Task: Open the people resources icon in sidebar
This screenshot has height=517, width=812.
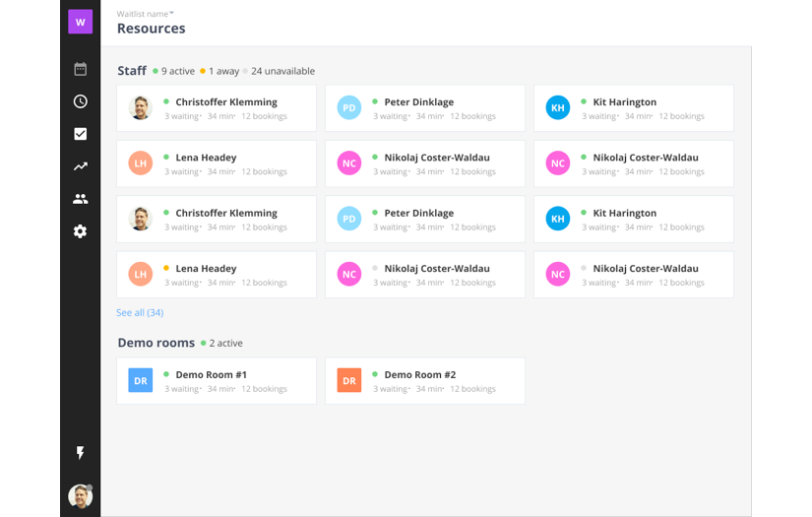Action: point(81,199)
